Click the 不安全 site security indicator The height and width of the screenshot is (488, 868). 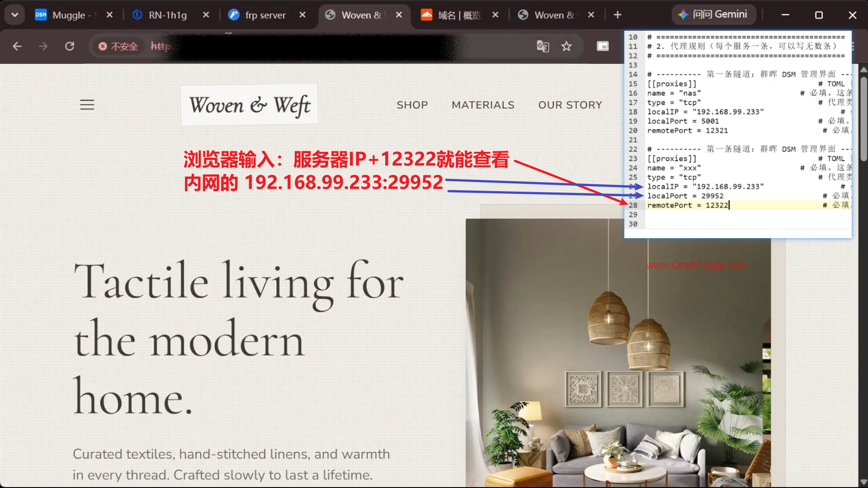[x=118, y=46]
